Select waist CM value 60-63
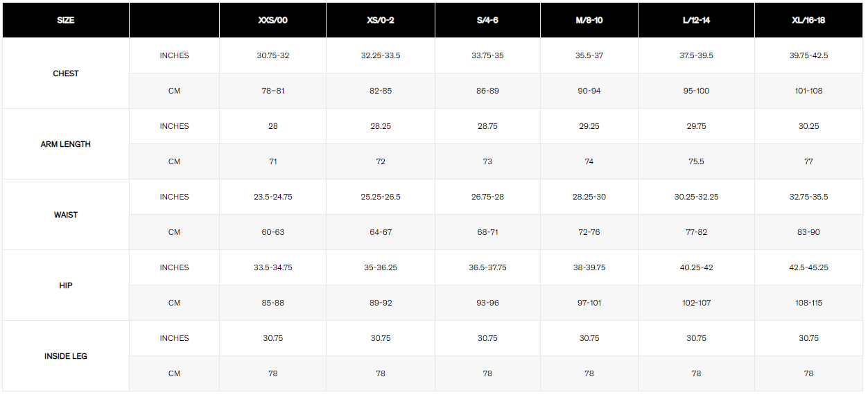The image size is (868, 397). 272,232
